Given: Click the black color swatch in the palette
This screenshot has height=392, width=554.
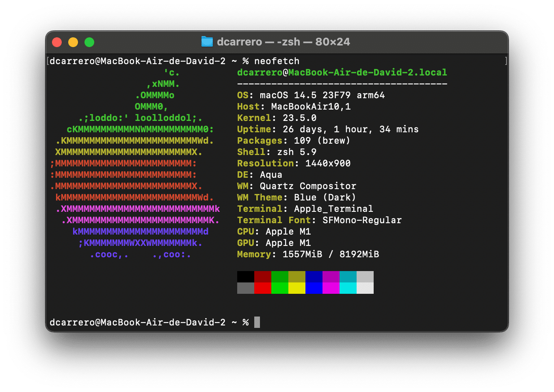Looking at the screenshot, I should point(245,276).
